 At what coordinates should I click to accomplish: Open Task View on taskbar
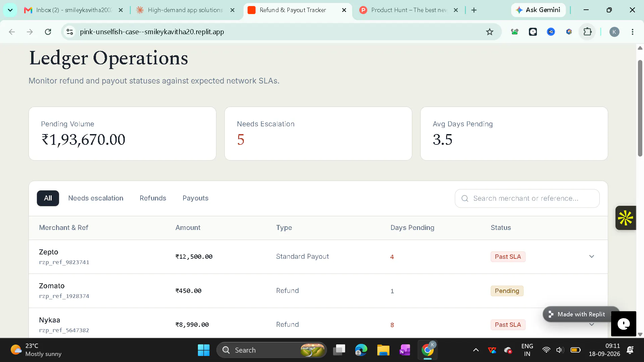tap(339, 350)
